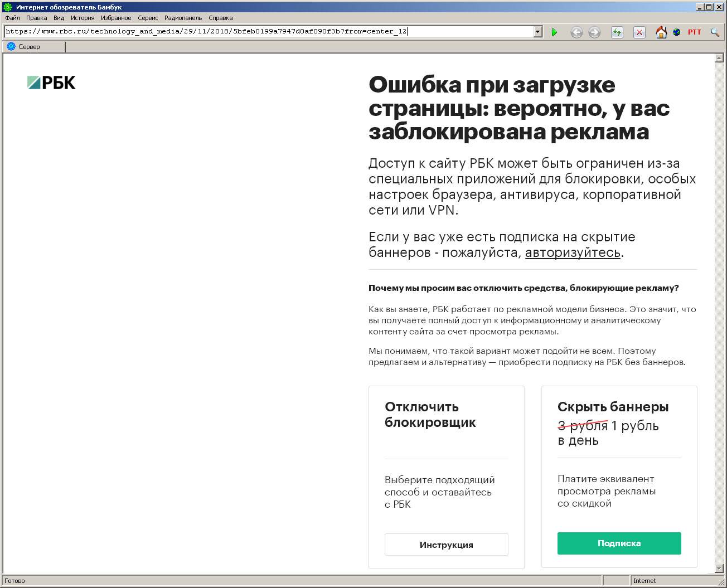The image size is (727, 588).
Task: Go back with the left arrow button
Action: point(576,32)
